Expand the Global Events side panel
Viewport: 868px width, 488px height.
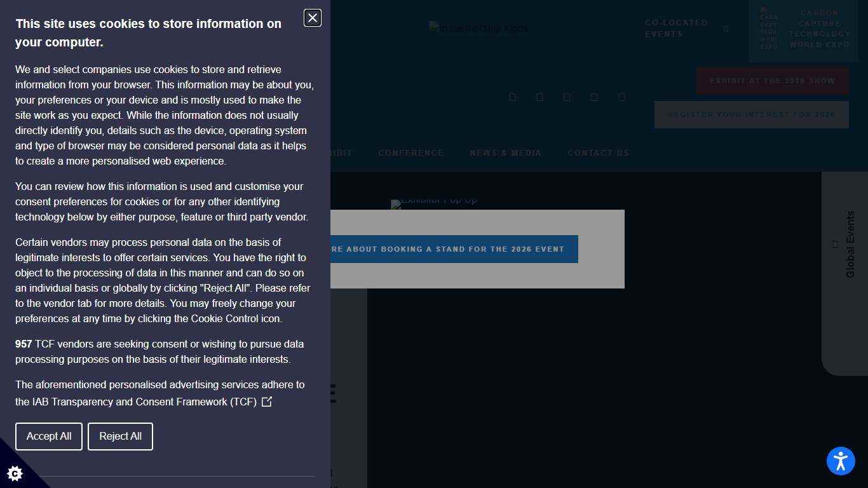(850, 245)
